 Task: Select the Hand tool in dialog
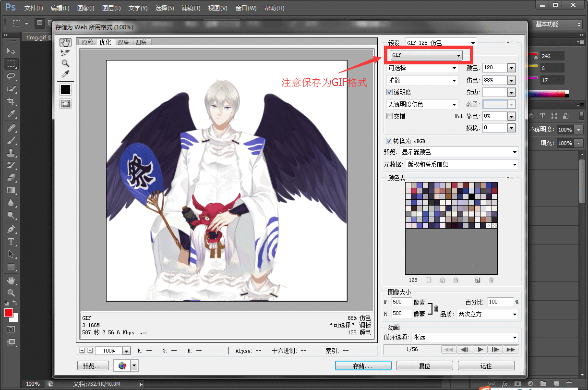coord(65,43)
